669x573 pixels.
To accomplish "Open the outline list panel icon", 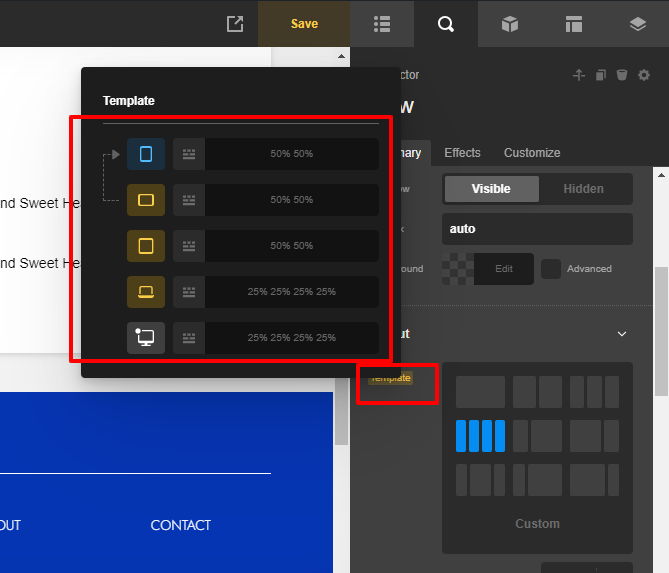I will [382, 24].
